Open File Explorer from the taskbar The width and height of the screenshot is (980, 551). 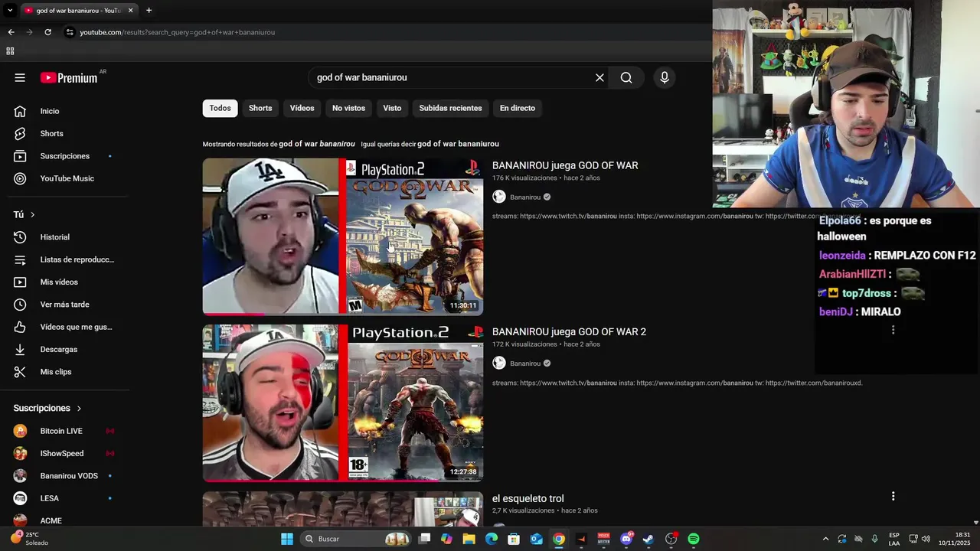(469, 539)
